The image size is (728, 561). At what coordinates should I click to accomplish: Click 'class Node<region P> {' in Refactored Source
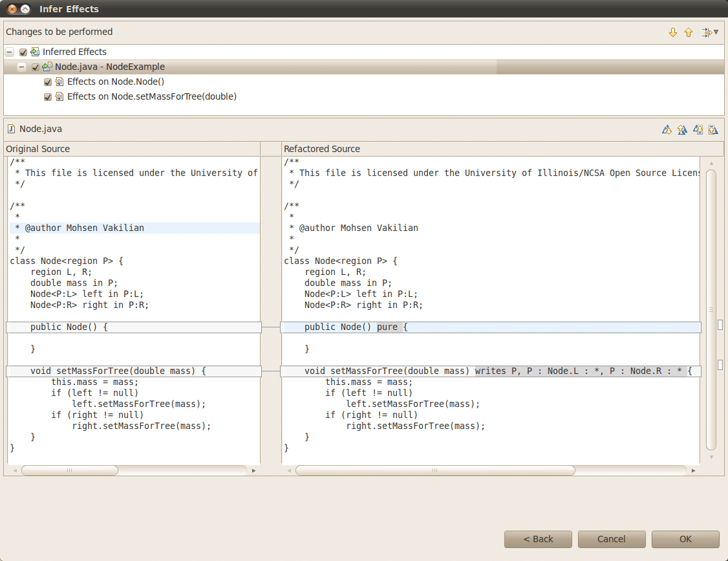pyautogui.click(x=341, y=261)
